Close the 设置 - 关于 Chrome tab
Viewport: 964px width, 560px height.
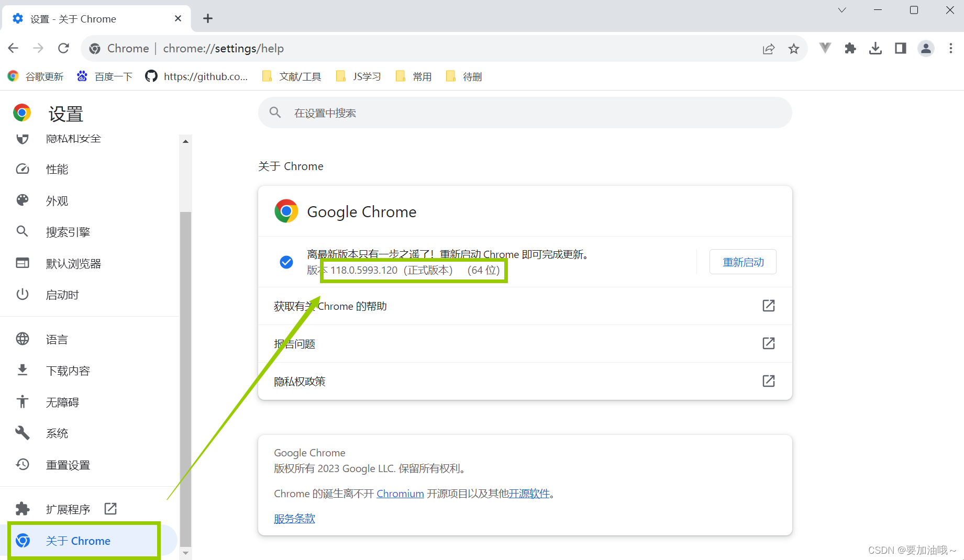click(178, 18)
